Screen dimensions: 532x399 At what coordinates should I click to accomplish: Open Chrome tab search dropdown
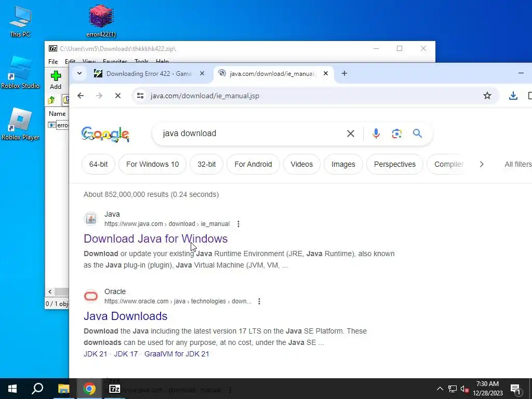79,73
